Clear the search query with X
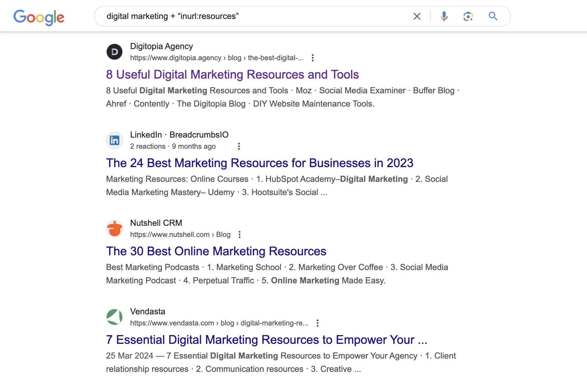This screenshot has width=587, height=392. (417, 16)
